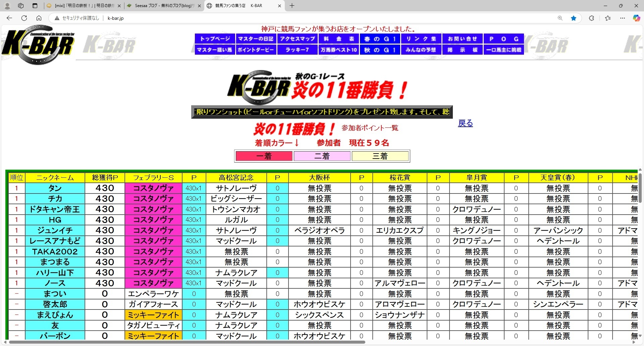Reload the page with the refresh icon

pyautogui.click(x=24, y=18)
